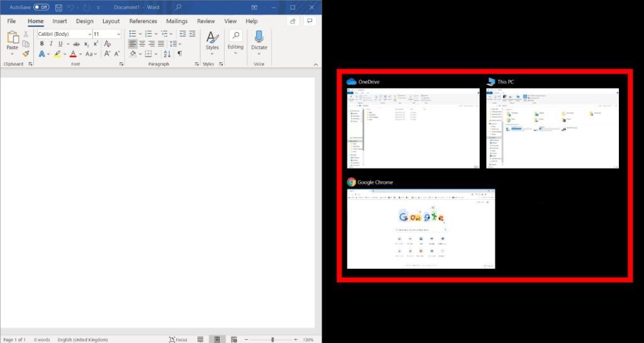The width and height of the screenshot is (644, 343).
Task: Sort text with A-Z sort icon
Action: (x=167, y=54)
